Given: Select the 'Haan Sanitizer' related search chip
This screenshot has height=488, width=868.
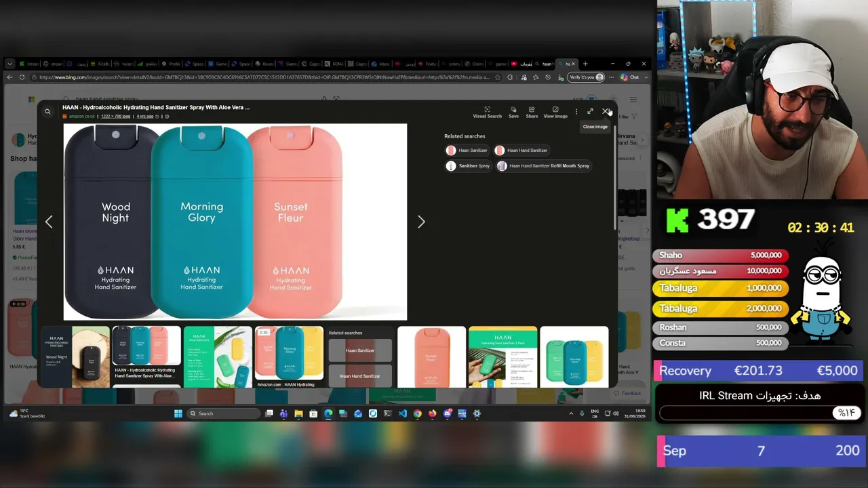Looking at the screenshot, I should point(467,150).
